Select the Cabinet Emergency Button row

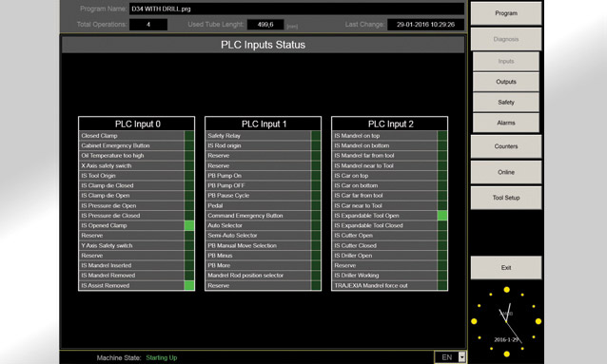(x=136, y=145)
